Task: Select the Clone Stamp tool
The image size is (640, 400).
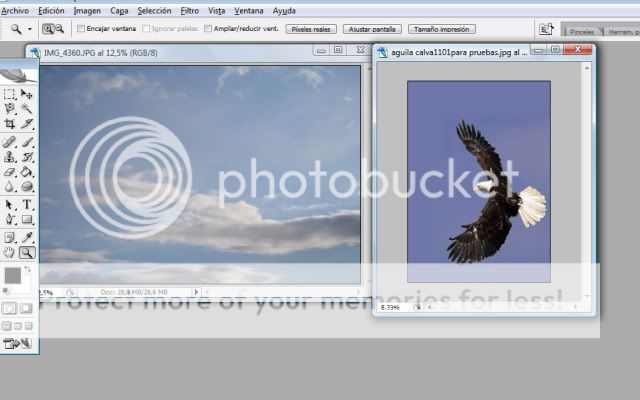Action: 9,157
